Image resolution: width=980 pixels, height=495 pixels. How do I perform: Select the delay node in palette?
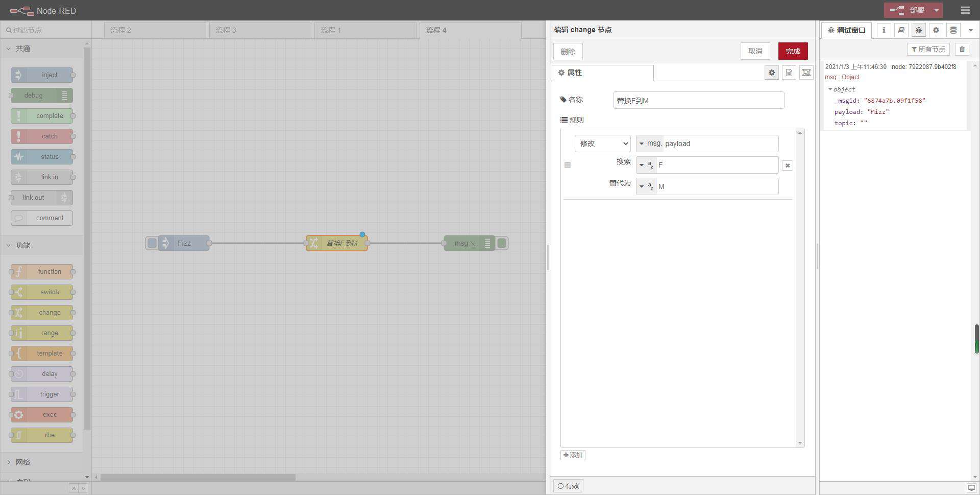[42, 374]
